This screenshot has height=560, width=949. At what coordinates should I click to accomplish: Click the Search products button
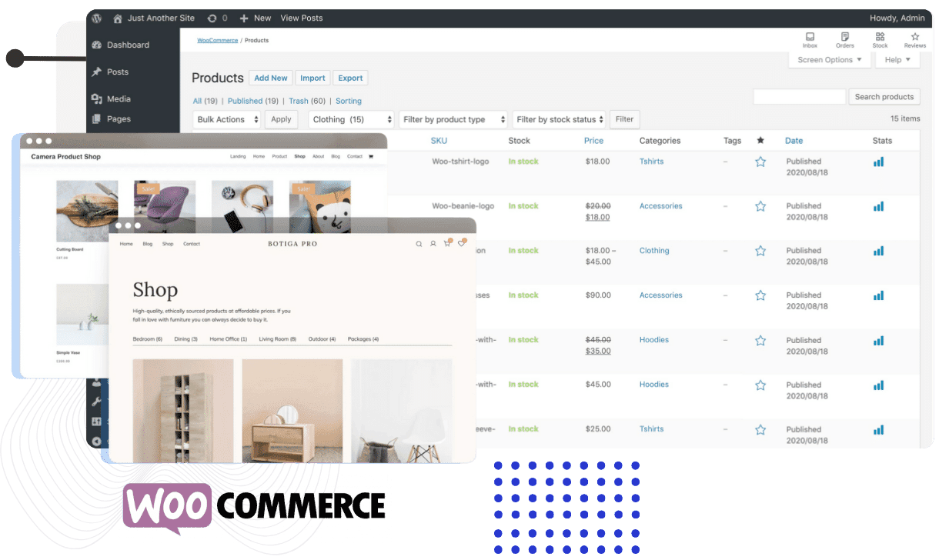884,97
